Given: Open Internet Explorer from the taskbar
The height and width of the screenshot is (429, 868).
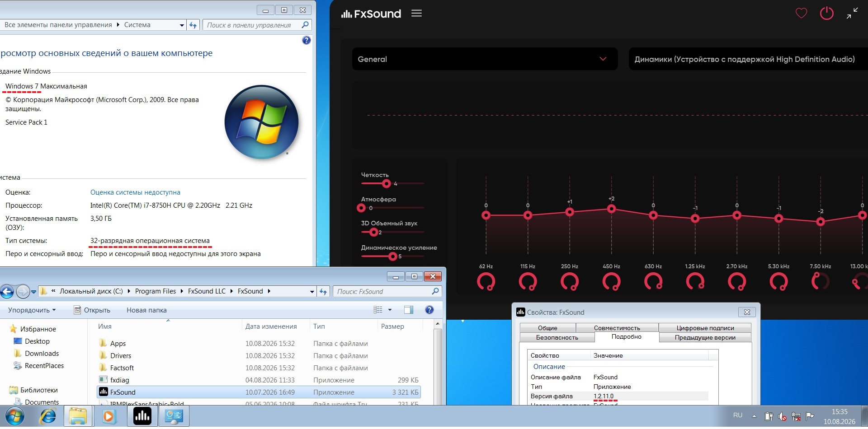Looking at the screenshot, I should pos(47,416).
